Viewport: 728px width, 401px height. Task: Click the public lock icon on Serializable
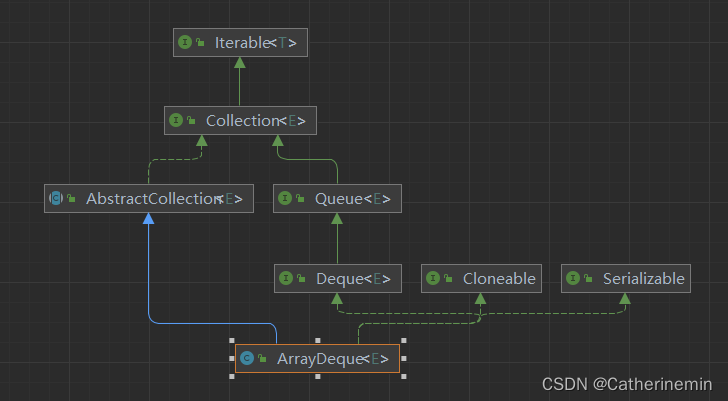[588, 278]
